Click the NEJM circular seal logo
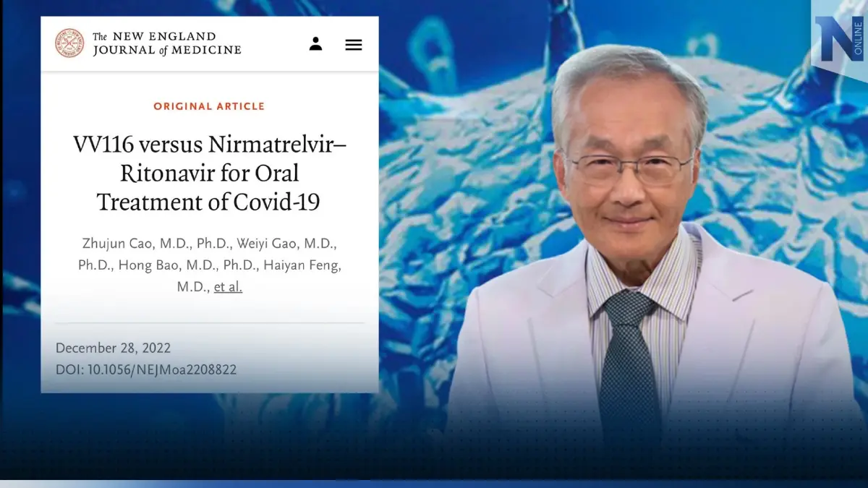The image size is (868, 488). pos(69,43)
